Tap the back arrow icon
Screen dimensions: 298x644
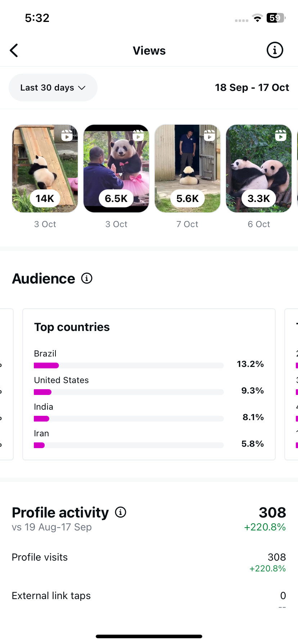point(14,51)
